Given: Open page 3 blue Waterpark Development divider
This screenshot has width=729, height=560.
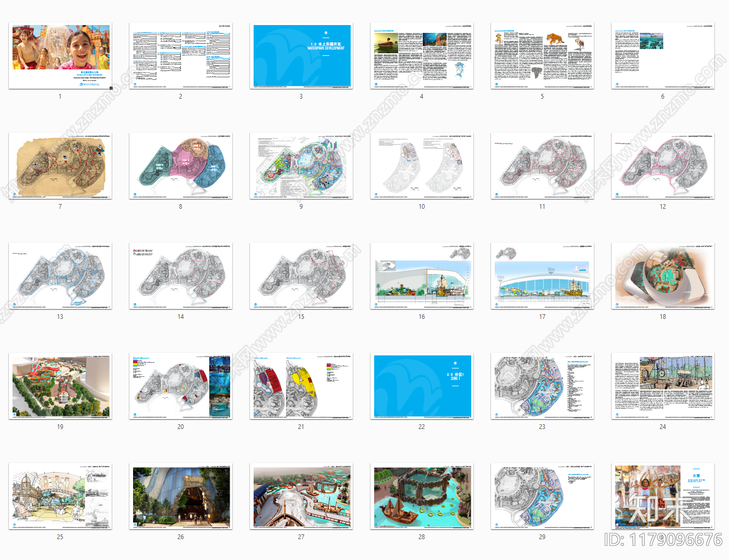Looking at the screenshot, I should click(301, 56).
